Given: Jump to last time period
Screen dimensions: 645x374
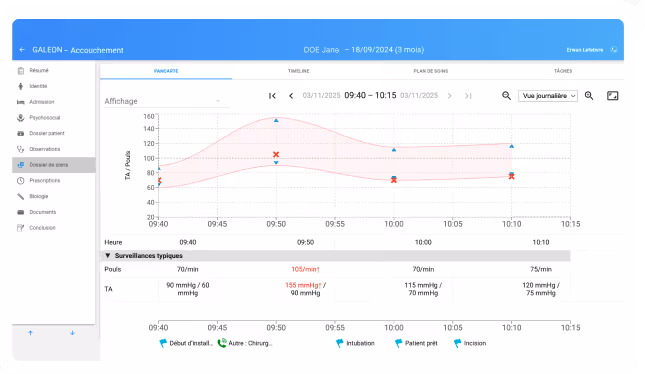Looking at the screenshot, I should [x=468, y=96].
